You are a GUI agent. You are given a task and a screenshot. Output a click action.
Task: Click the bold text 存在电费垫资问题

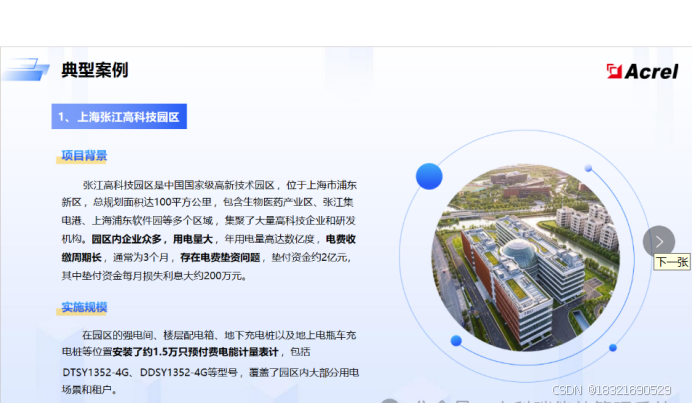[220, 257]
